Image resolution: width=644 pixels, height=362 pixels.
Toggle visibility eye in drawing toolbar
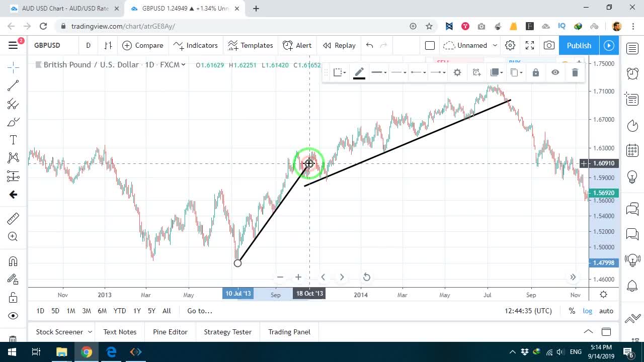(x=555, y=72)
